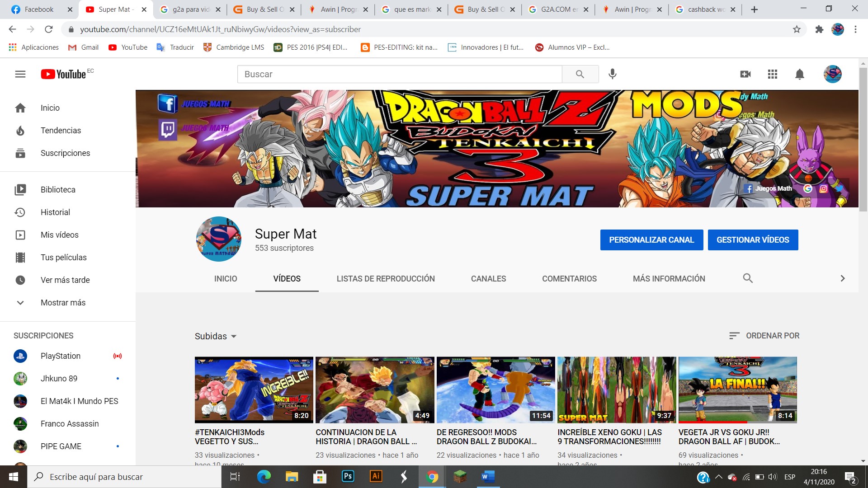Screen dimensions: 868x488
Task: Select the VÍDEOS channel tab
Action: (x=287, y=279)
